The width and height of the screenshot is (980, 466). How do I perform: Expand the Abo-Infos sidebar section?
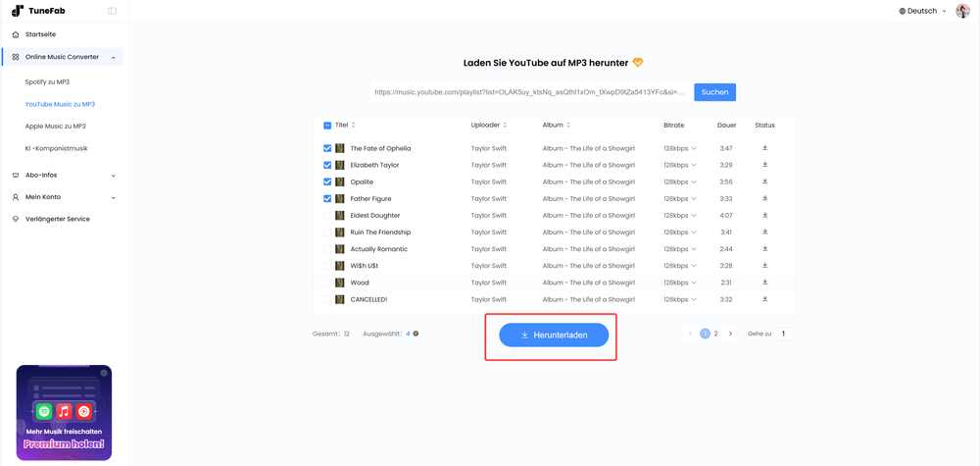coord(64,176)
